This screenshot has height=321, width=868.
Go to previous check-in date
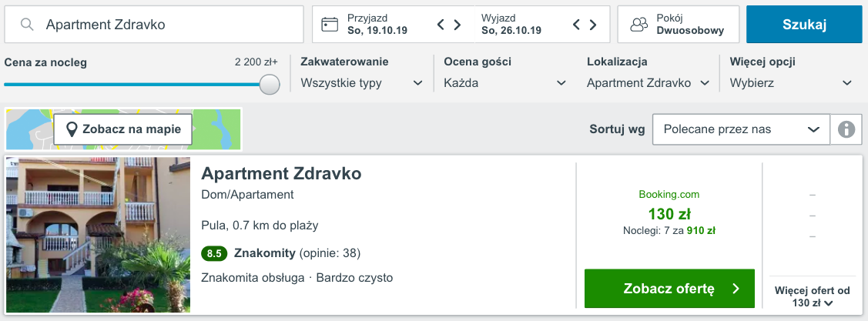click(x=441, y=25)
